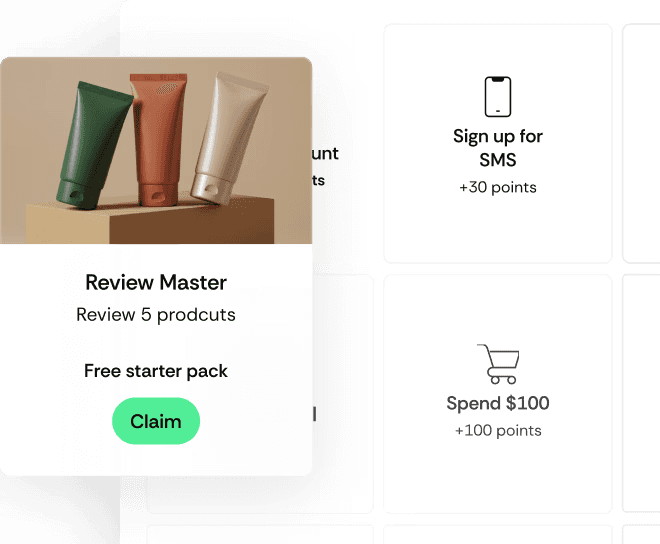The height and width of the screenshot is (544, 660).
Task: Select the cut-off card right of SMS card
Action: point(641,143)
